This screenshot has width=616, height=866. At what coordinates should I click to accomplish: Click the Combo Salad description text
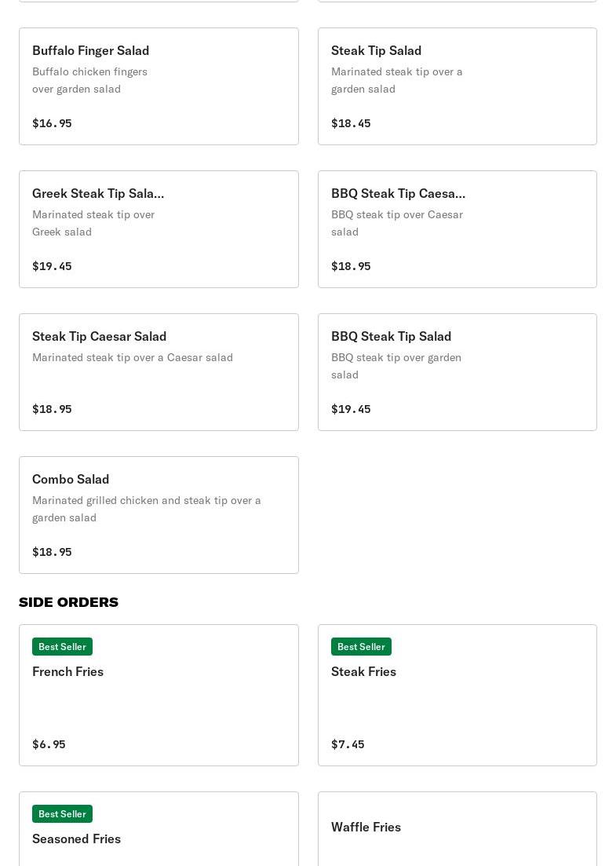147,509
